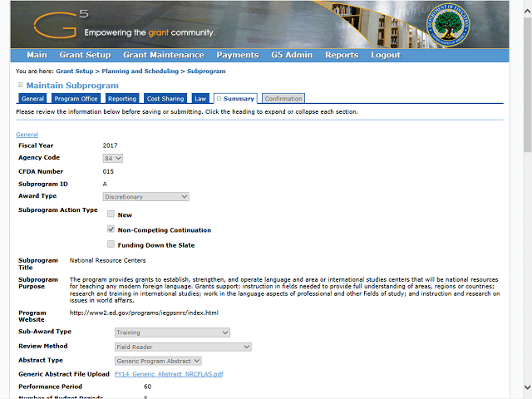Open the Abstract Type dropdown

pos(158,361)
